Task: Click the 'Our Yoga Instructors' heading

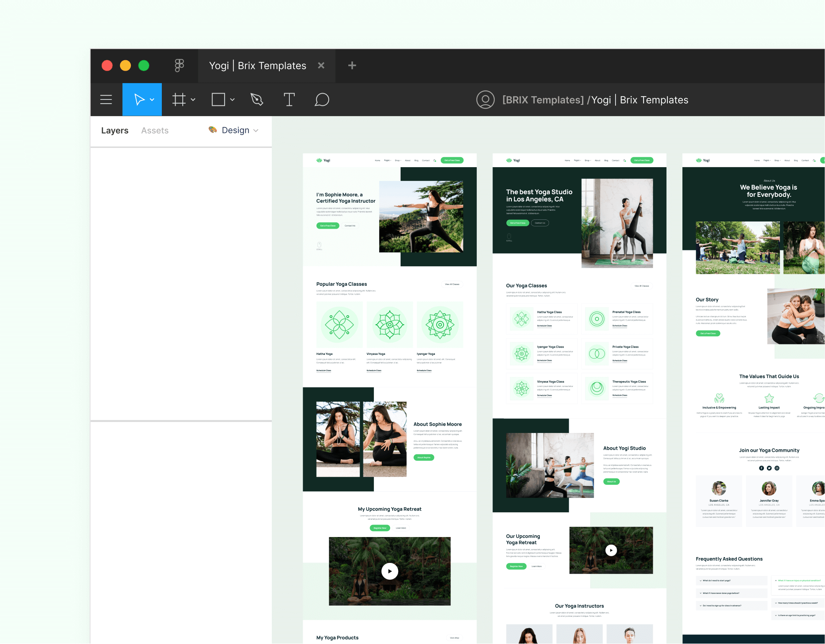Action: [x=579, y=606]
